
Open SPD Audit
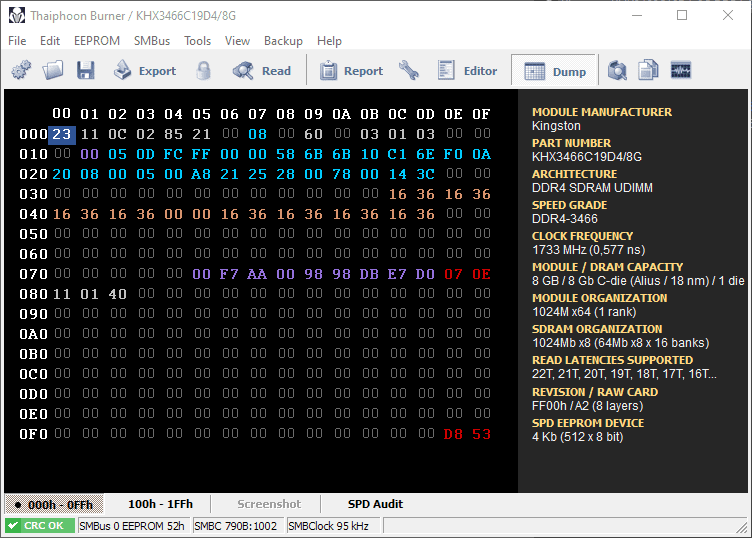pyautogui.click(x=376, y=504)
